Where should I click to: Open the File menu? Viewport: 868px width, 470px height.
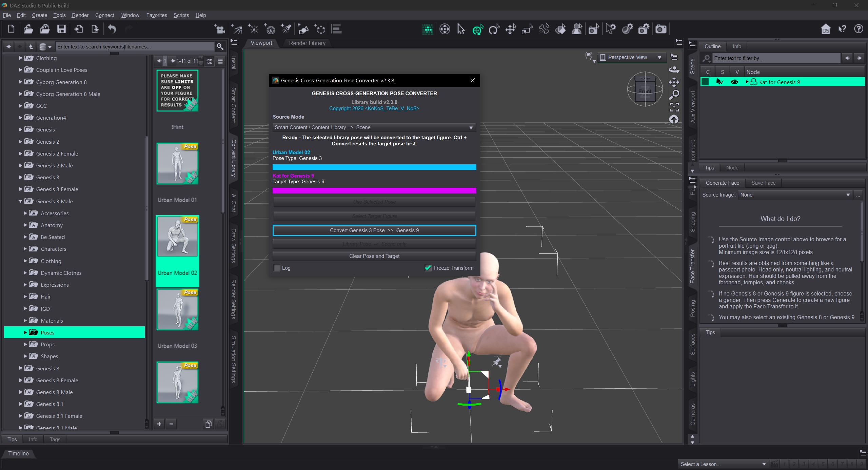[7, 15]
